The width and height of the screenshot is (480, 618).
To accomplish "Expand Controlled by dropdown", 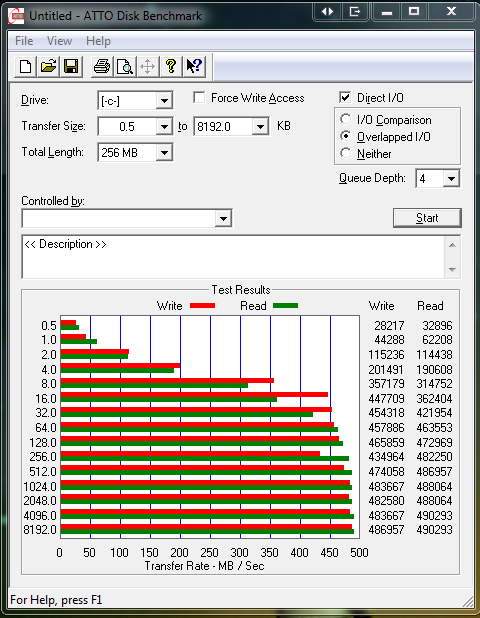I will pyautogui.click(x=223, y=218).
